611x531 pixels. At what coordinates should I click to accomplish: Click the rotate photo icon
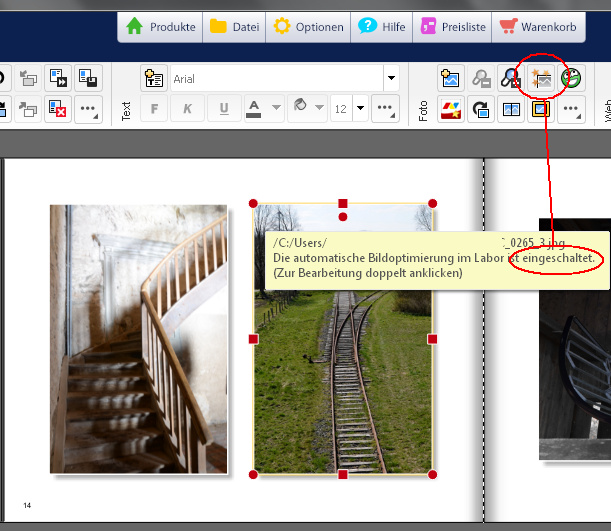[x=481, y=108]
